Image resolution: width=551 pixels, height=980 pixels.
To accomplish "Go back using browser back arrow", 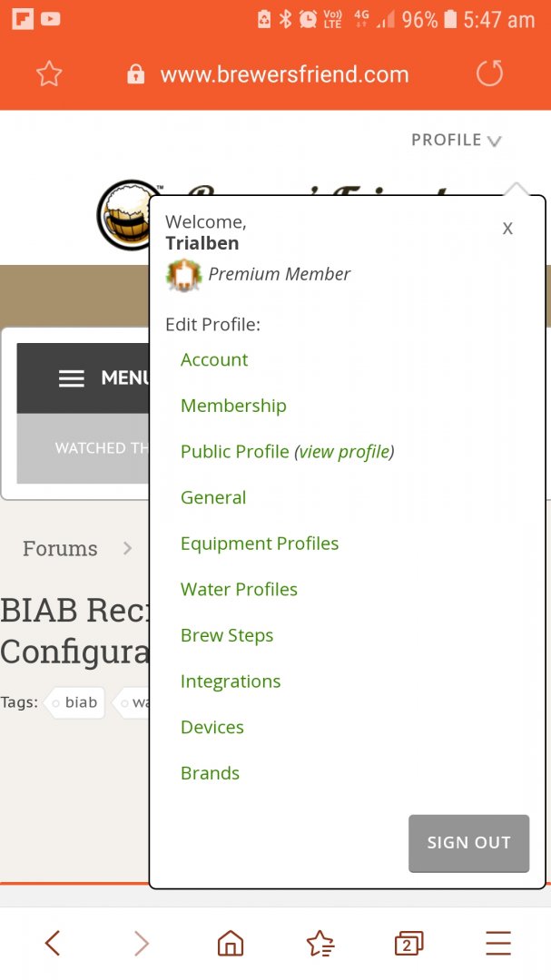I will pos(53,944).
